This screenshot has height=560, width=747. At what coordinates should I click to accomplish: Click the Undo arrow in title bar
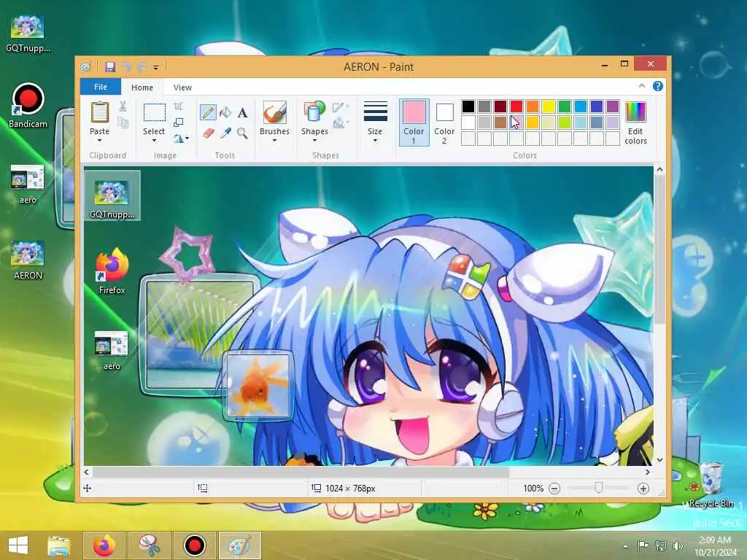(126, 67)
